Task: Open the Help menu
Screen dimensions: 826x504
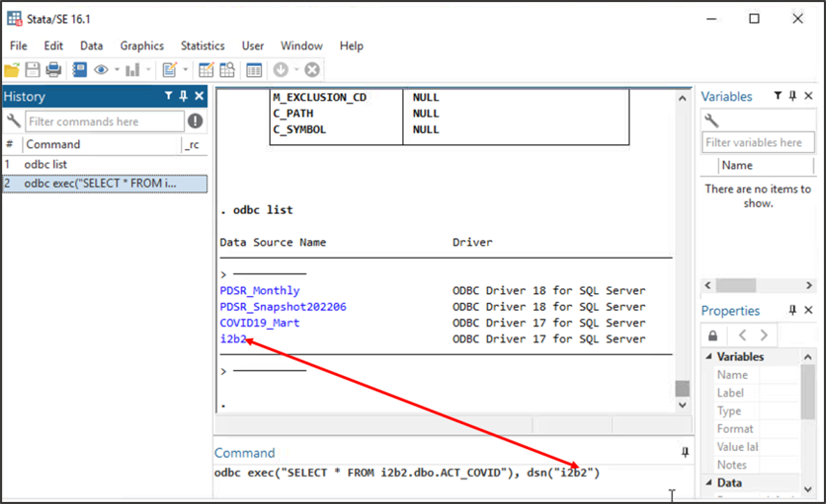Action: pyautogui.click(x=352, y=46)
